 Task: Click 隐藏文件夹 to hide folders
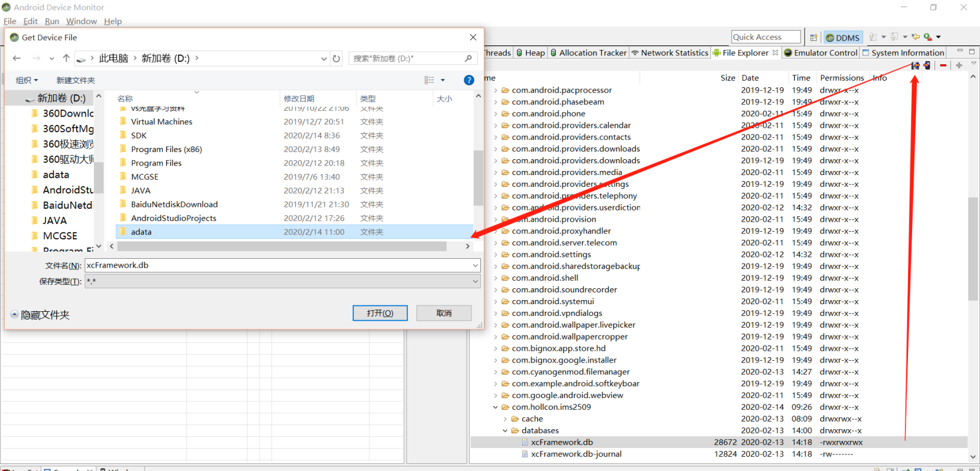pyautogui.click(x=40, y=315)
